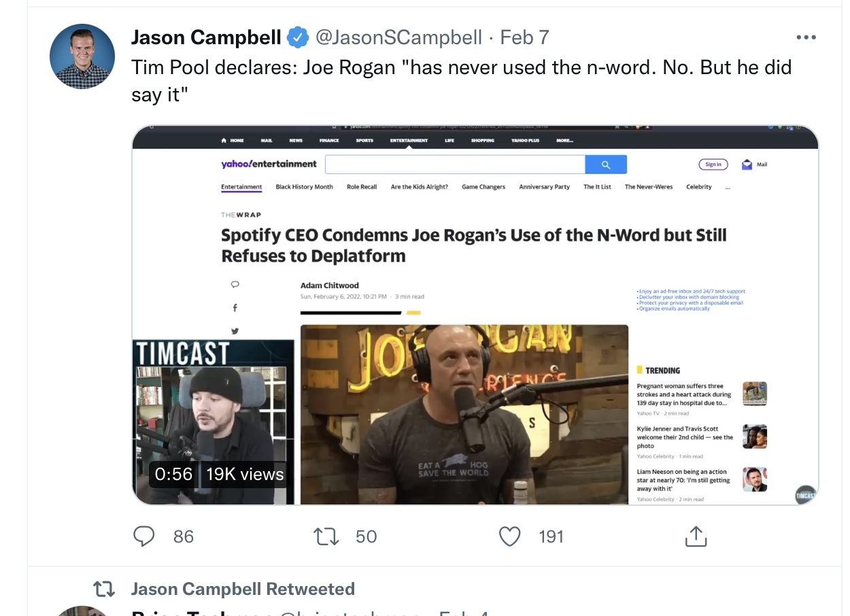This screenshot has height=616, width=850.
Task: Click the reply speech bubble icon
Action: pyautogui.click(x=143, y=536)
